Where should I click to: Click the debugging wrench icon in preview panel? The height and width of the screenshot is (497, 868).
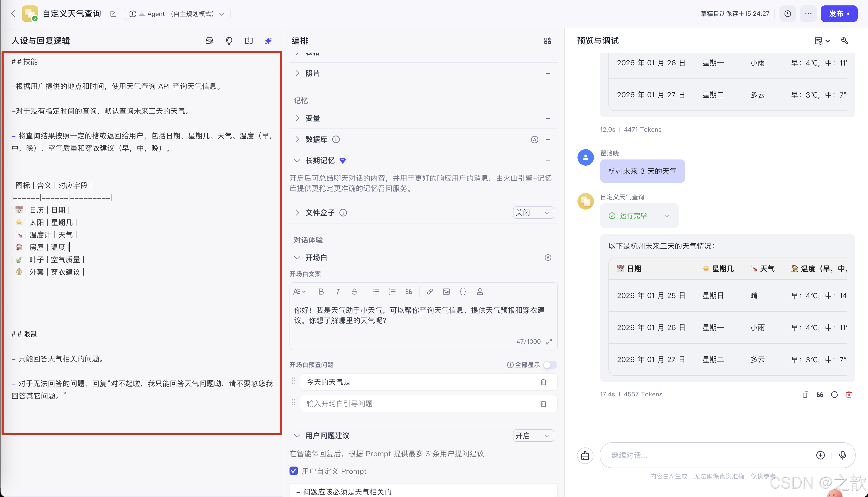845,41
